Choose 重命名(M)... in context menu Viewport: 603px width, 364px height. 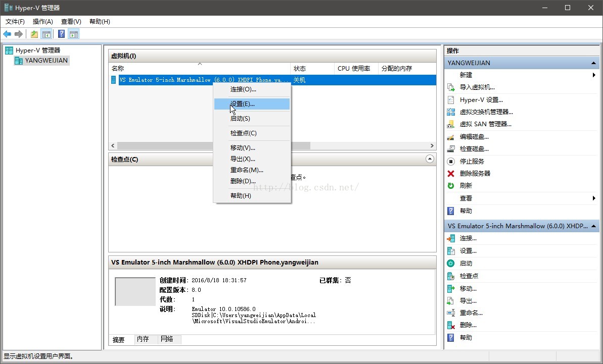coord(252,170)
